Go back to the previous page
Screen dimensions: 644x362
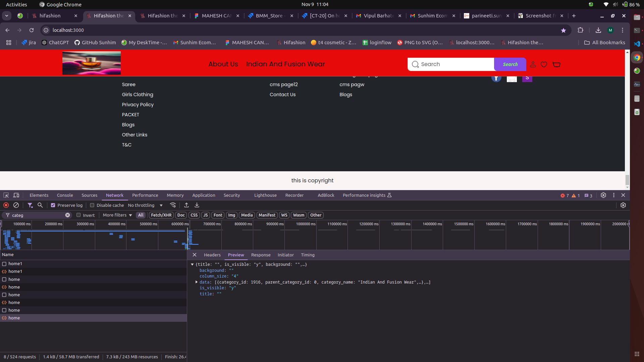(7, 30)
